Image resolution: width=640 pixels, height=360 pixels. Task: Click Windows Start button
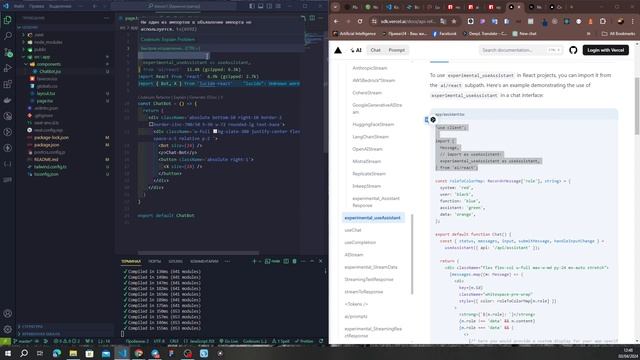click(x=8, y=353)
